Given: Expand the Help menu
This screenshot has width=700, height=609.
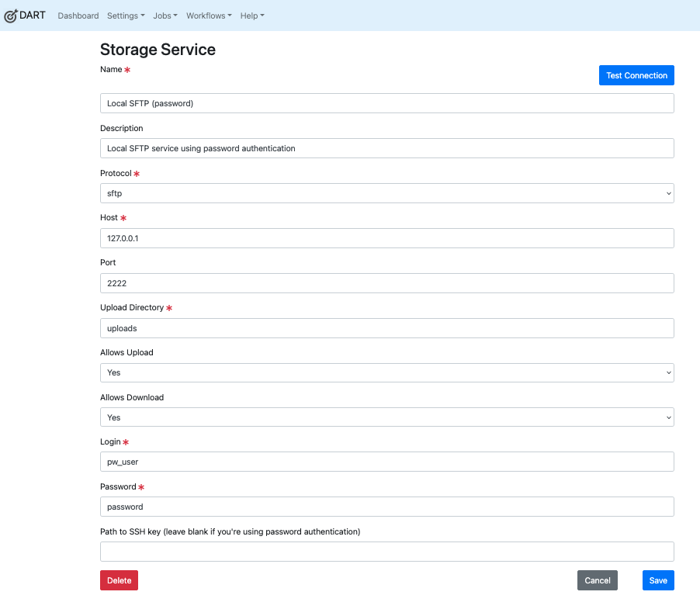Looking at the screenshot, I should pyautogui.click(x=251, y=16).
